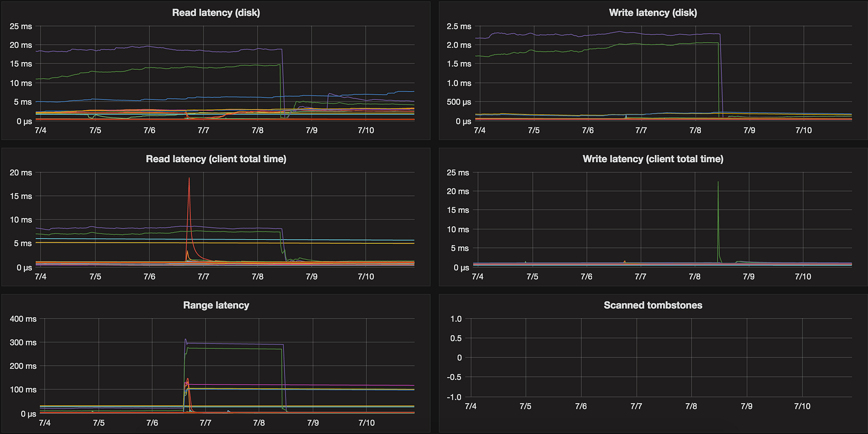Click the green line in Write latency (disk)

point(597,49)
